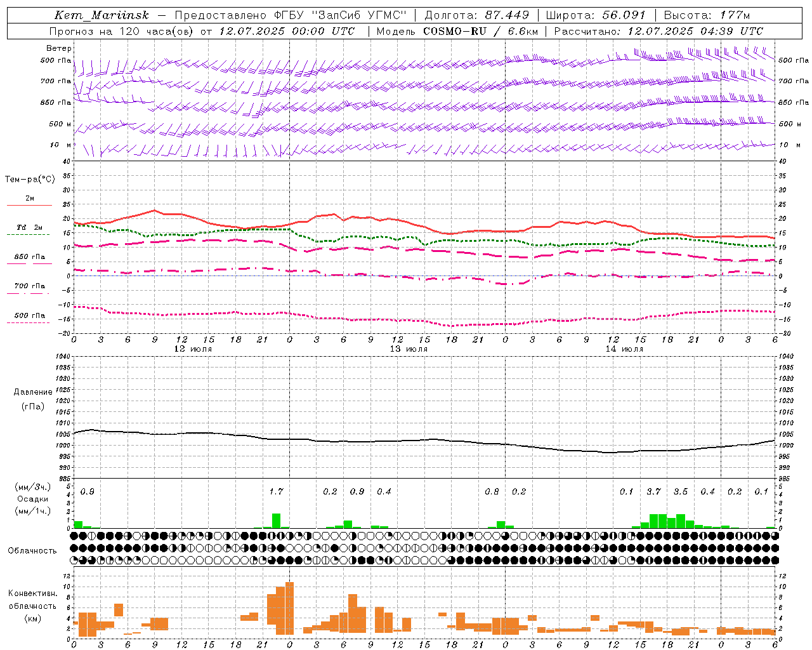The height and width of the screenshot is (650, 812).
Task: Click the '(мм/1ч.)' precipitation unit label
Action: (x=33, y=511)
